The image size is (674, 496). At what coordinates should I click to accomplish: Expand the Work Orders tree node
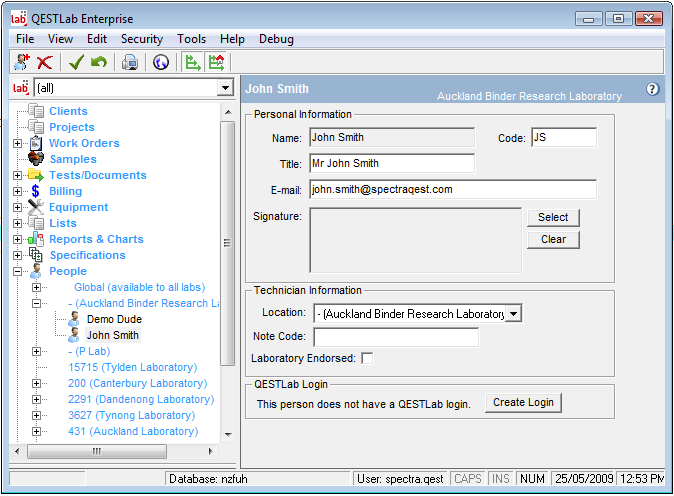tap(17, 143)
